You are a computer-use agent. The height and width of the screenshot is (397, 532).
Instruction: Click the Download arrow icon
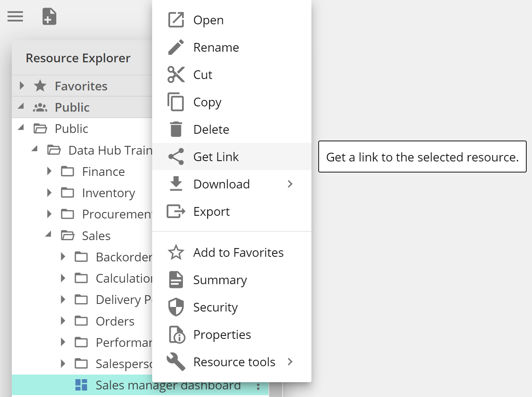pos(176,183)
